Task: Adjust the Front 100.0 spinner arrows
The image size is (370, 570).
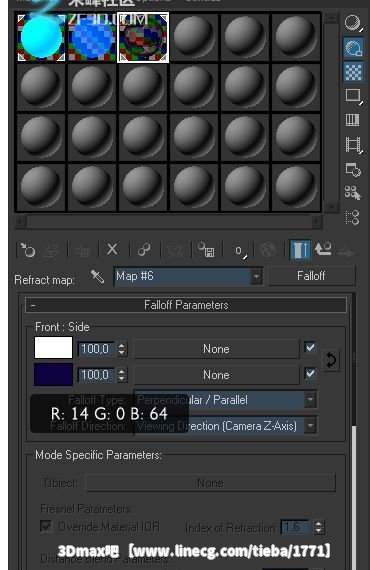Action: coord(122,349)
